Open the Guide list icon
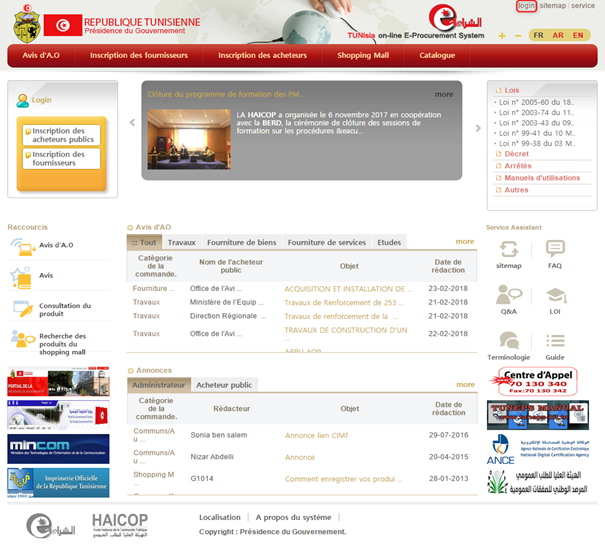 tap(555, 341)
